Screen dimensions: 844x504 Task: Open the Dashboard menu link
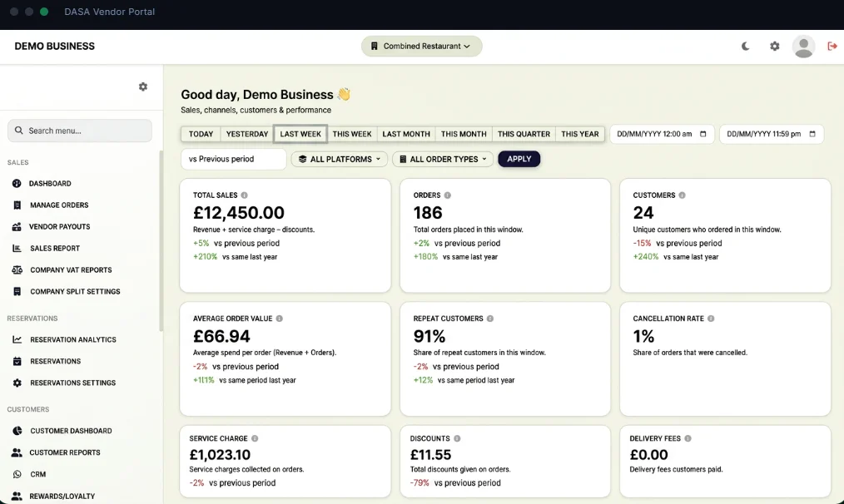50,184
